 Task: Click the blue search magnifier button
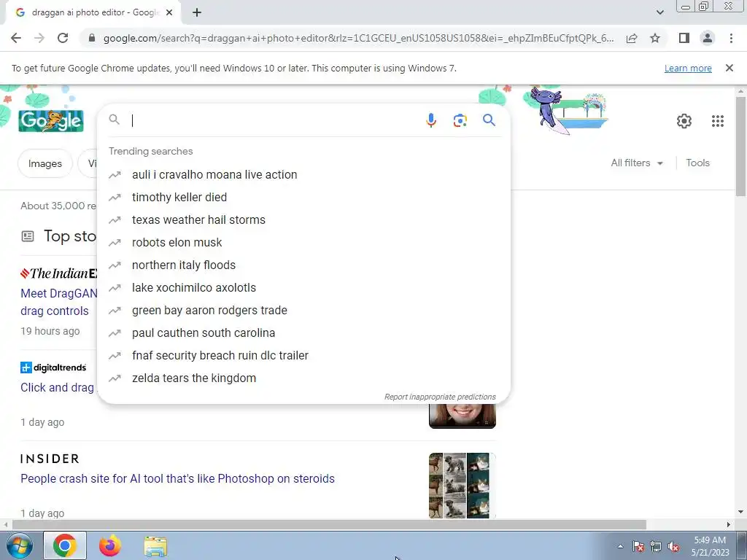pos(489,120)
